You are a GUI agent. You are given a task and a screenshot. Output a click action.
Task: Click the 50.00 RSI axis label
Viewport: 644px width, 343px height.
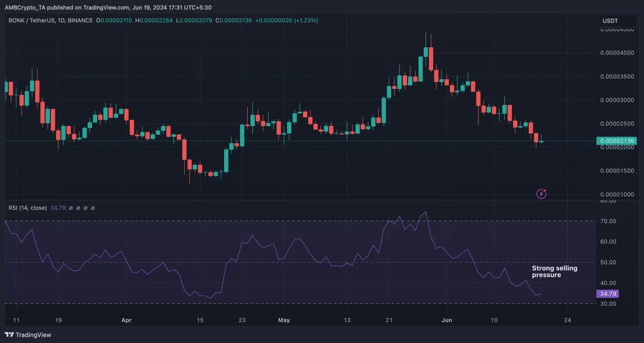[x=608, y=262]
